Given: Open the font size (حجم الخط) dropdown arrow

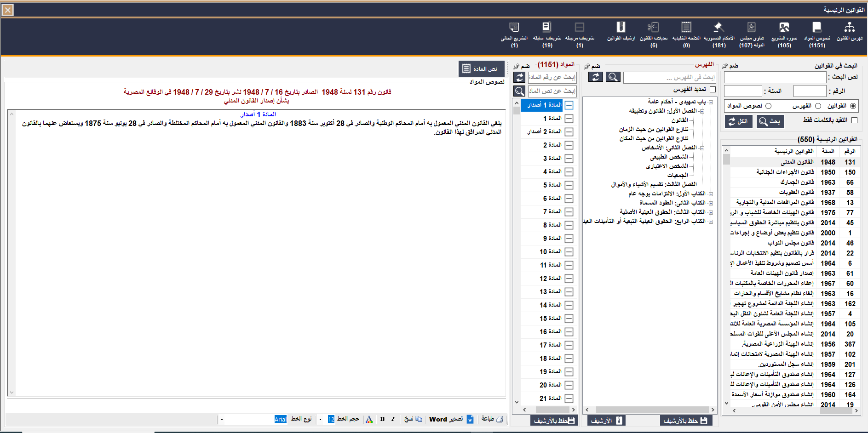Looking at the screenshot, I should tap(321, 419).
